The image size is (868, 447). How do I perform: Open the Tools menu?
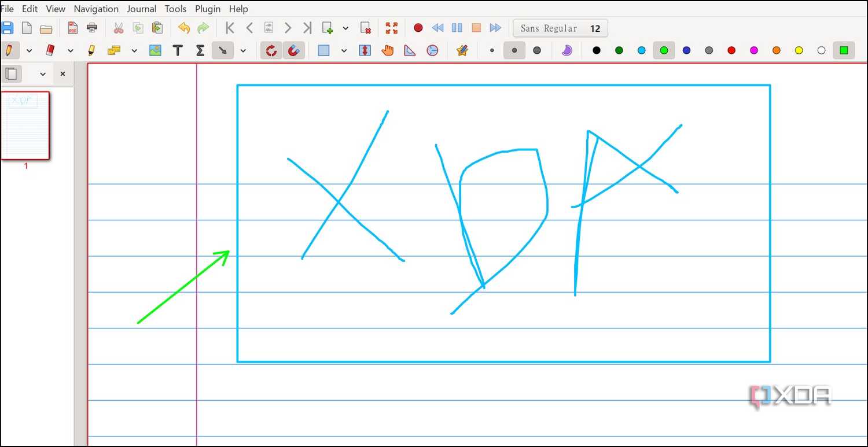pos(175,9)
